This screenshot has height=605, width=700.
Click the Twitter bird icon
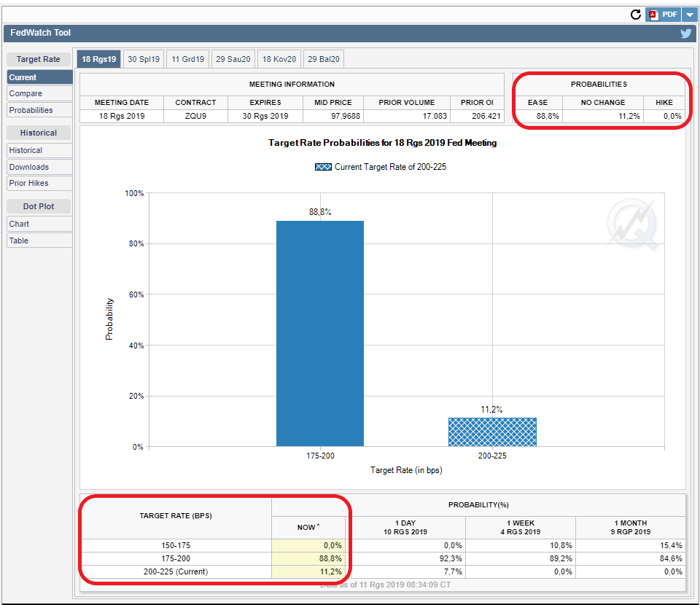click(685, 34)
